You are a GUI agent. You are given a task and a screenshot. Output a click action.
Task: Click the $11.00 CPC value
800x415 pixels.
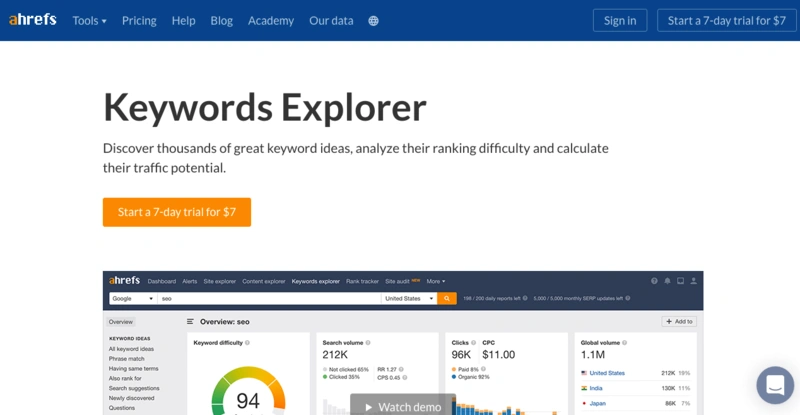[498, 354]
